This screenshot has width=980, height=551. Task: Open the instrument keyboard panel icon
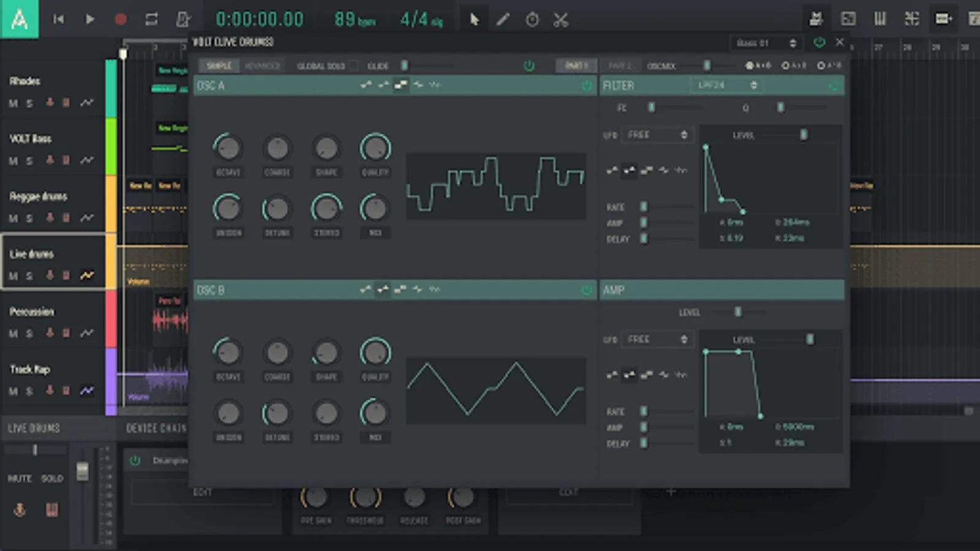816,19
